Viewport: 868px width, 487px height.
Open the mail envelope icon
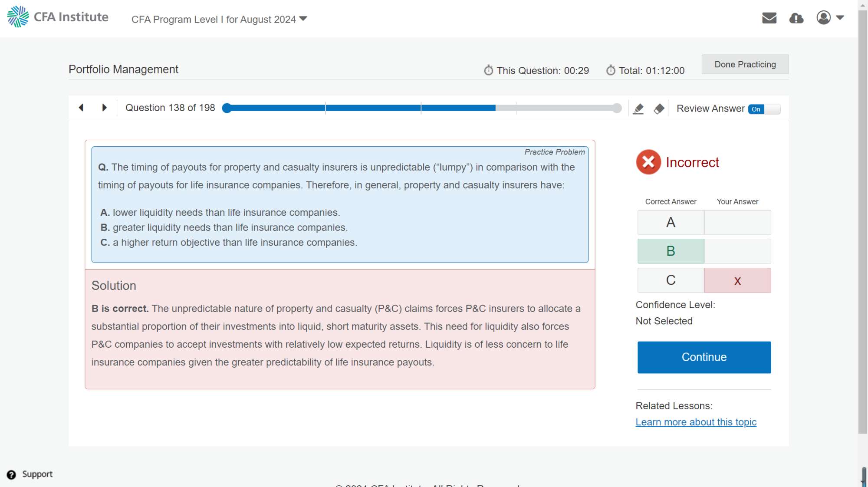[769, 18]
